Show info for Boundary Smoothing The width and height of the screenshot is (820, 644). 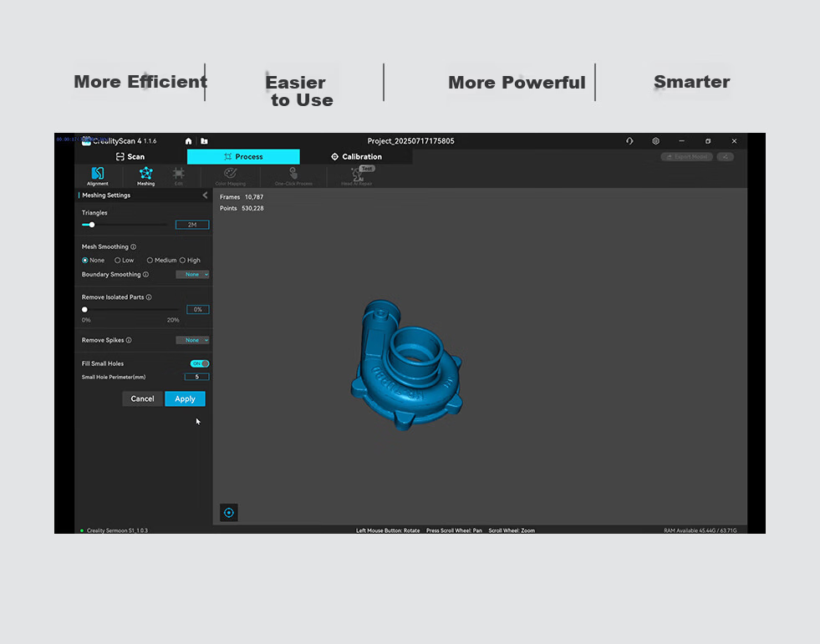(146, 275)
